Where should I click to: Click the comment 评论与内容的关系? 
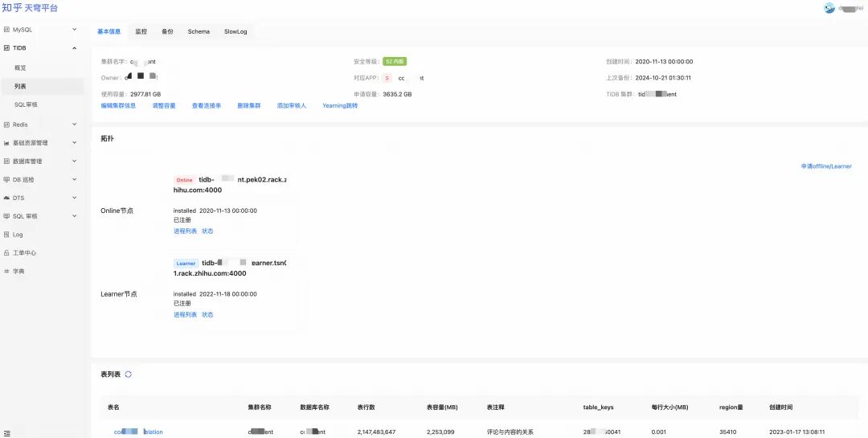click(x=510, y=432)
